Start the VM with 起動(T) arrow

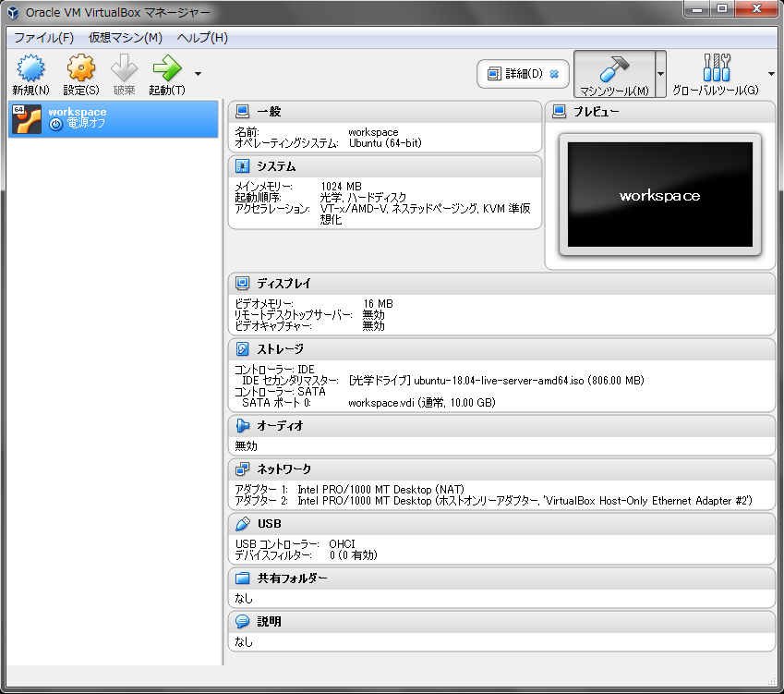(x=167, y=68)
